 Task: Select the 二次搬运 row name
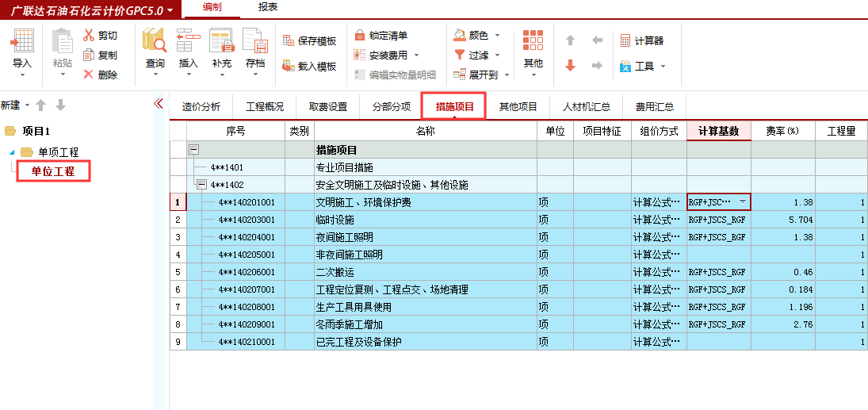tap(335, 272)
